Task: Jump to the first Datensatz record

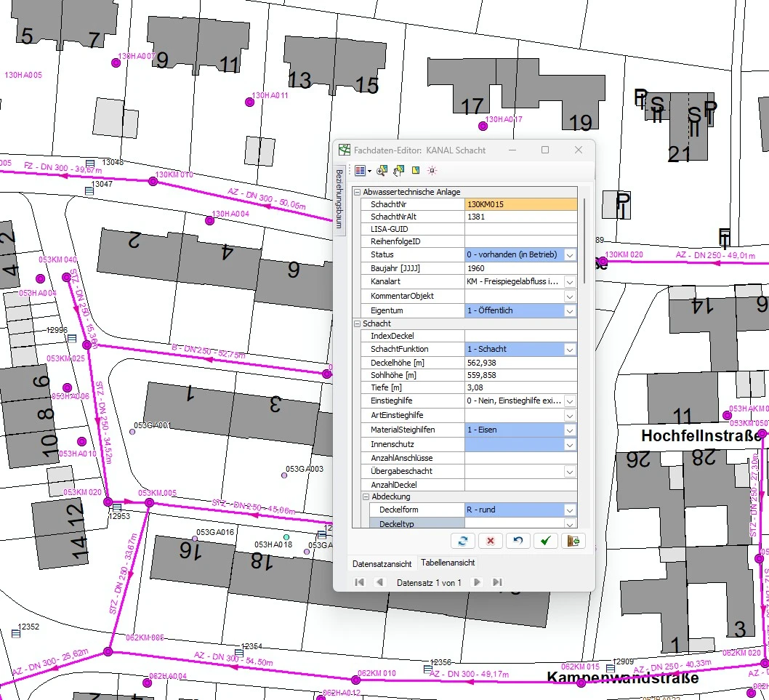Action: 358,582
